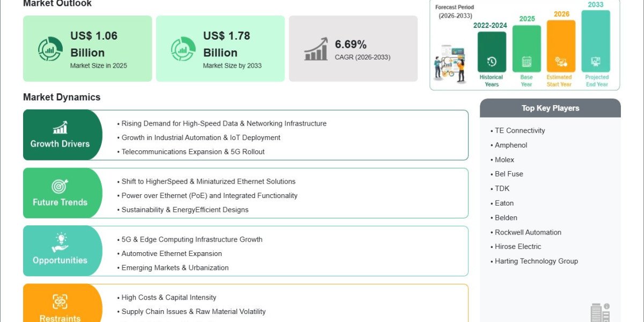
Task: Click the Market Dynamics heading
Action: [62, 97]
